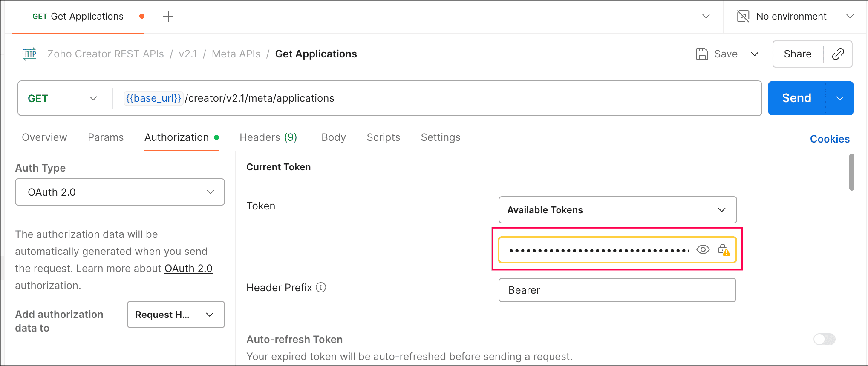This screenshot has height=366, width=868.
Task: Open the Scripts tab
Action: [383, 137]
